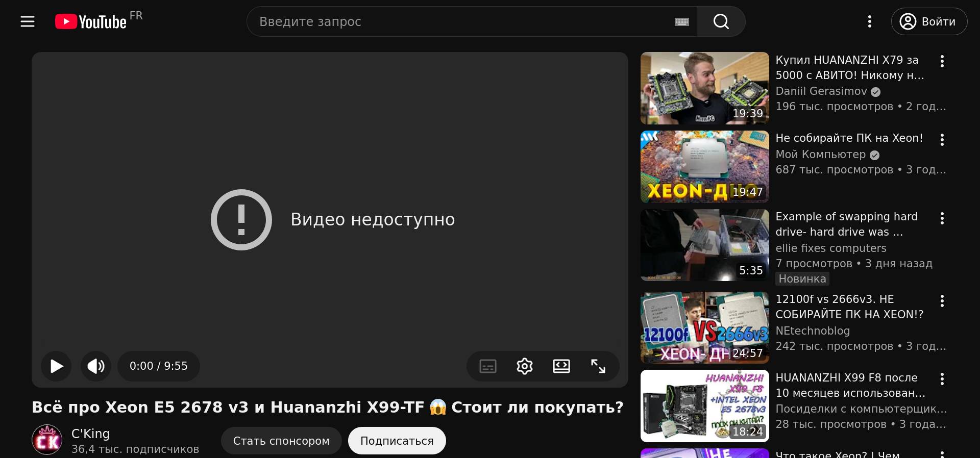Open the C'King channel name link
The height and width of the screenshot is (458, 980).
pyautogui.click(x=91, y=434)
